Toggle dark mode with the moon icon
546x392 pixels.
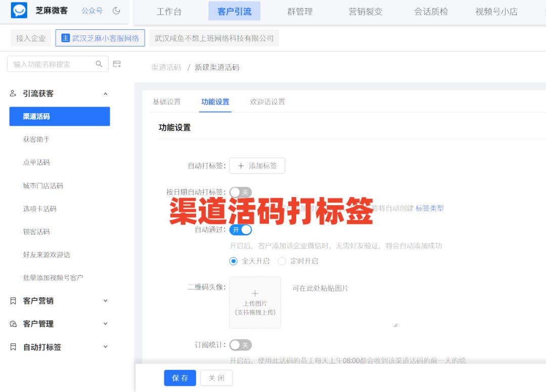[116, 11]
